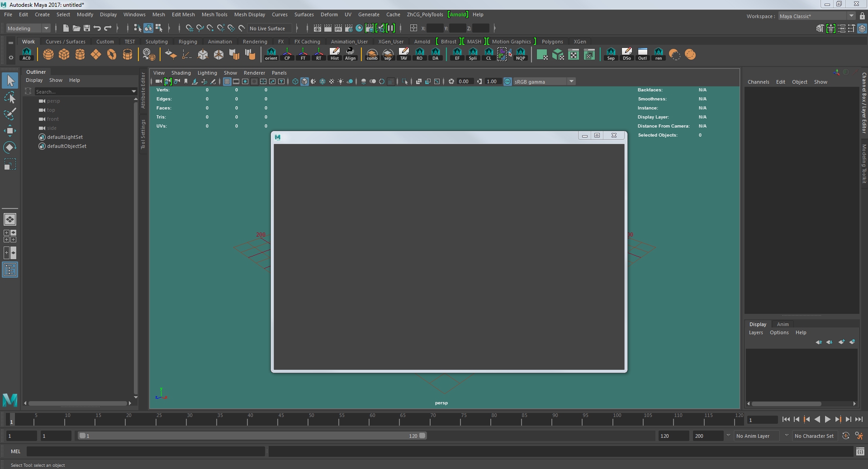Click the MEL command line input

[146, 451]
